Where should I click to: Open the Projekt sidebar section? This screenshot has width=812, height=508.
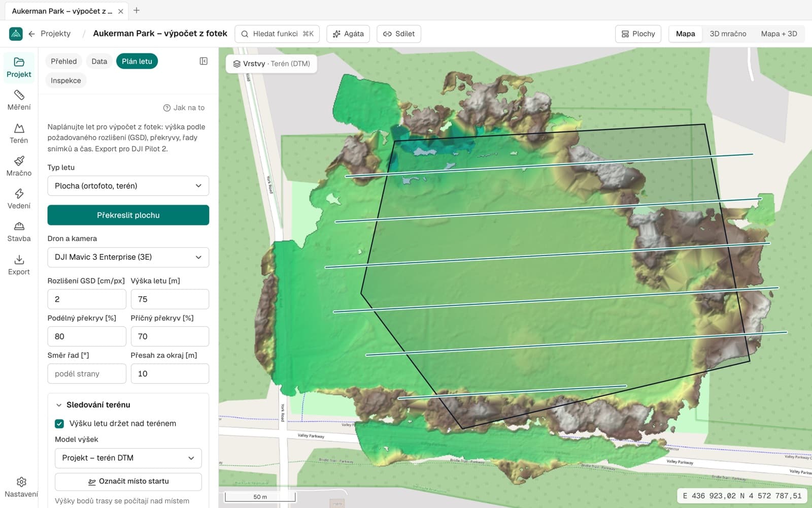[19, 68]
